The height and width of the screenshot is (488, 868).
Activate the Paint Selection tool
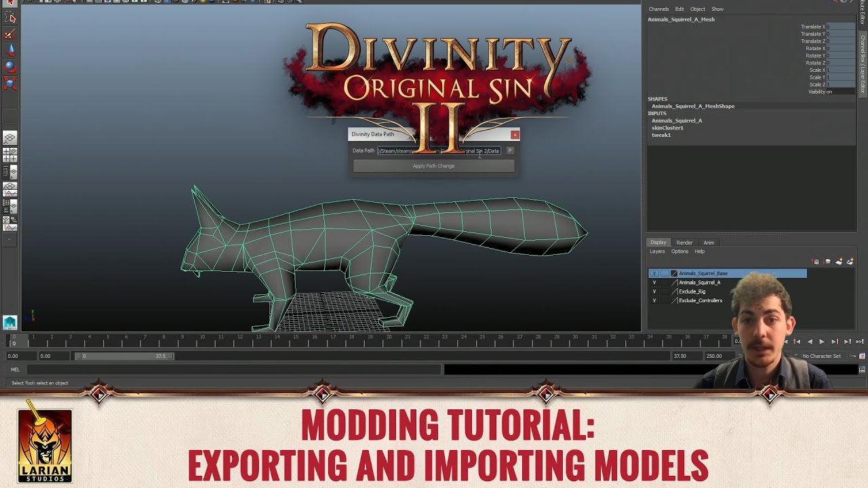point(10,35)
